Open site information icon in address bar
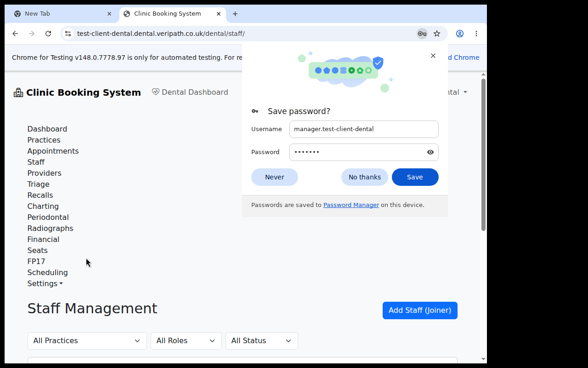Image resolution: width=588 pixels, height=368 pixels. tap(68, 34)
